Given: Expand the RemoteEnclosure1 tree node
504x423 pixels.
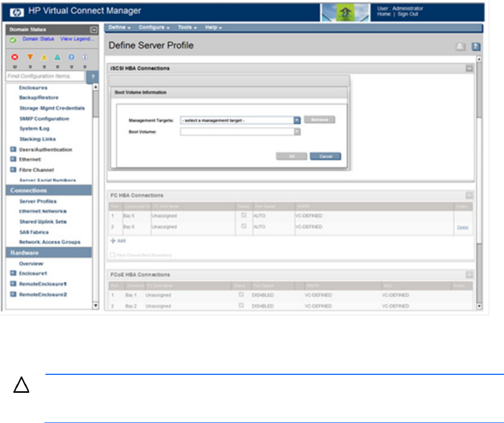Looking at the screenshot, I should [13, 283].
